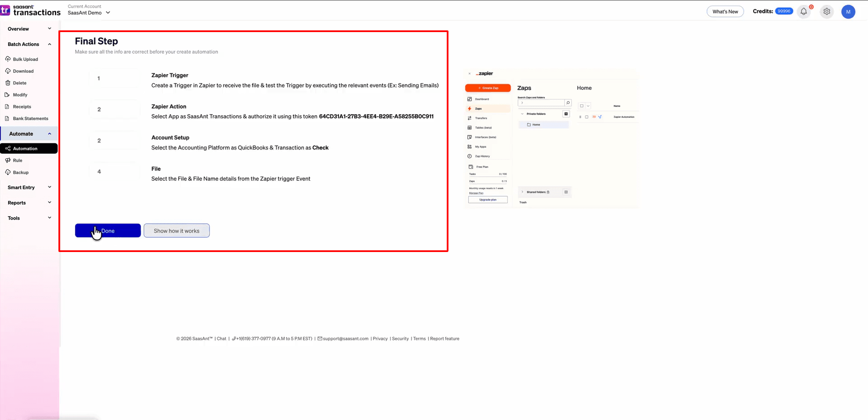The width and height of the screenshot is (868, 420).
Task: Click the 99996 credits badge
Action: (784, 11)
